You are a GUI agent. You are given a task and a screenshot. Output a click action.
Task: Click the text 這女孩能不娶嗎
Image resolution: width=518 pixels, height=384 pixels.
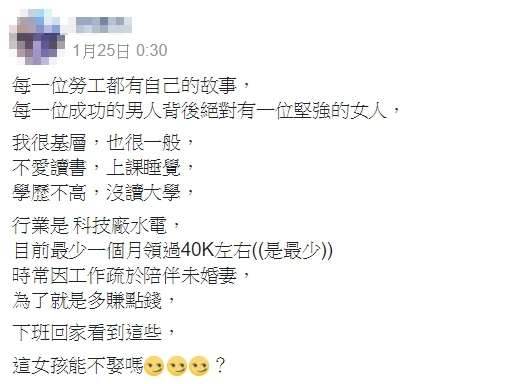[78, 366]
